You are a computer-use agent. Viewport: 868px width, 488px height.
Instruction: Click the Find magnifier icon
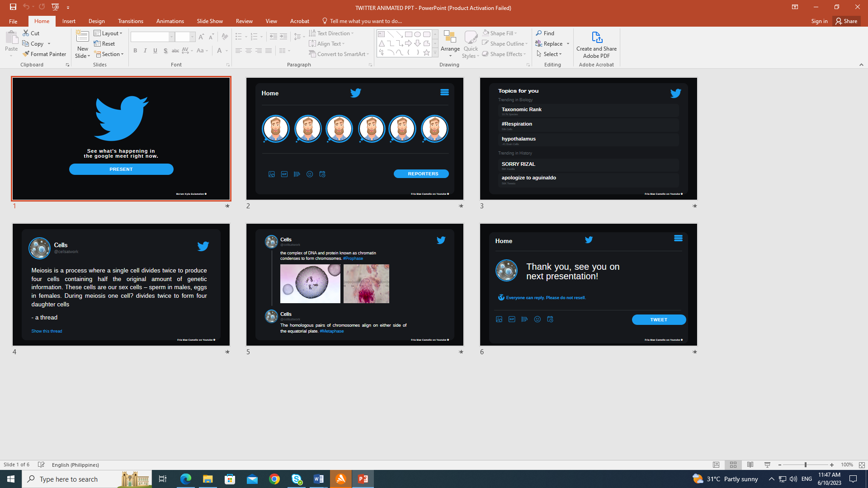point(539,33)
